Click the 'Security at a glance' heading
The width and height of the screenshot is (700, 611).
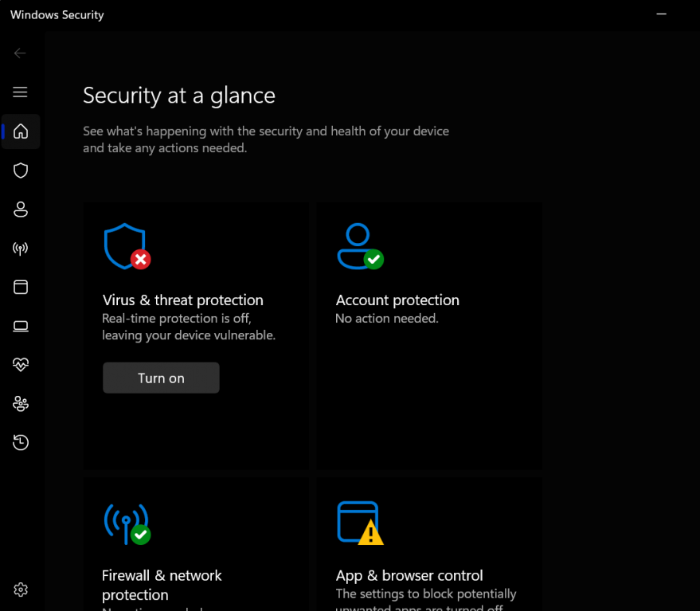(x=179, y=96)
